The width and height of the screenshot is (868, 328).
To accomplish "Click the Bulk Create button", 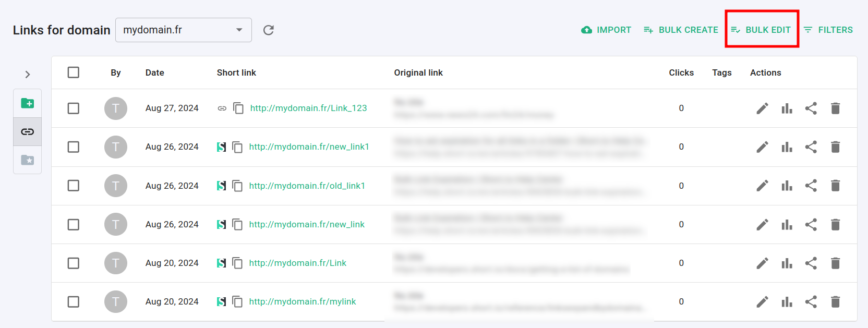I will [681, 30].
